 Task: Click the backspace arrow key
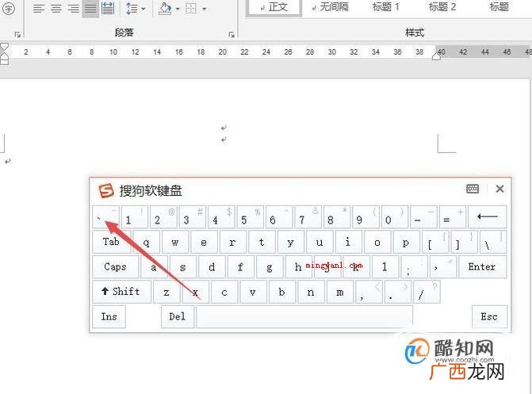coord(488,217)
